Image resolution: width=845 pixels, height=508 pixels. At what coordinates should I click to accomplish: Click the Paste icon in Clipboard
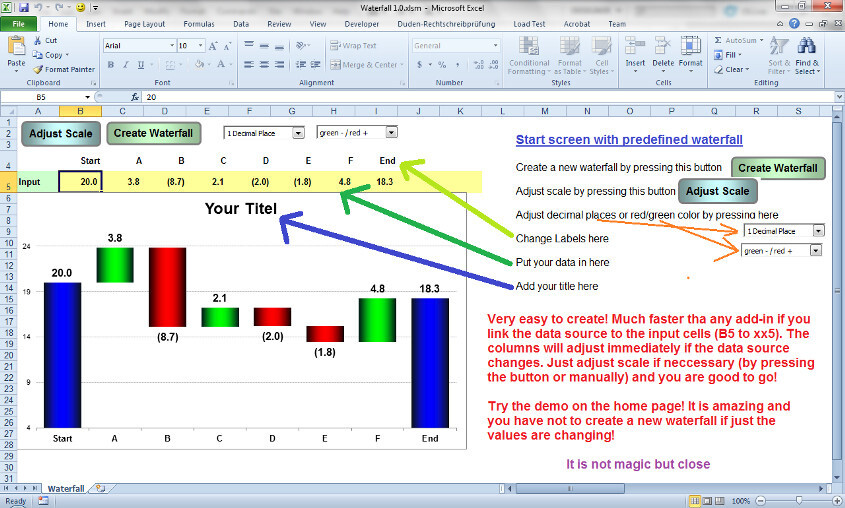[16, 46]
